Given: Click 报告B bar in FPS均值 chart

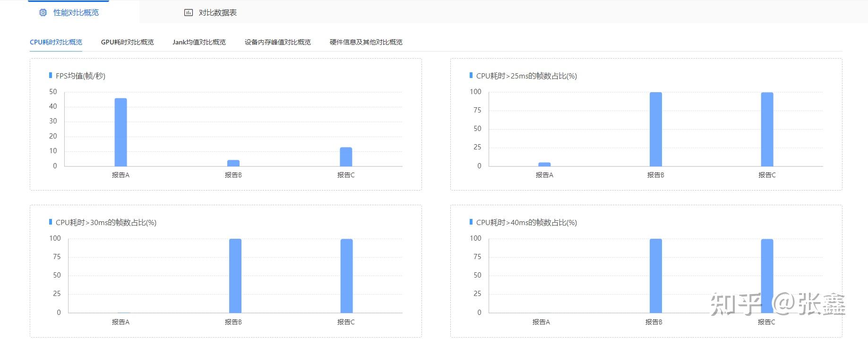Looking at the screenshot, I should pyautogui.click(x=233, y=163).
